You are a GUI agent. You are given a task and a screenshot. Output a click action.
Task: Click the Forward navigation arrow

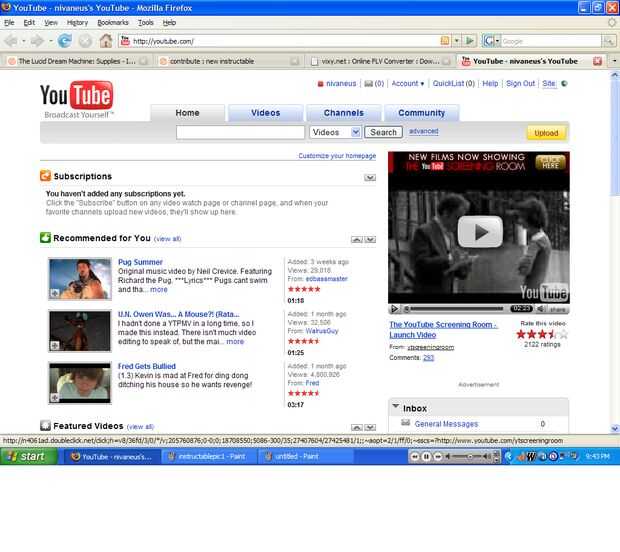[x=38, y=41]
